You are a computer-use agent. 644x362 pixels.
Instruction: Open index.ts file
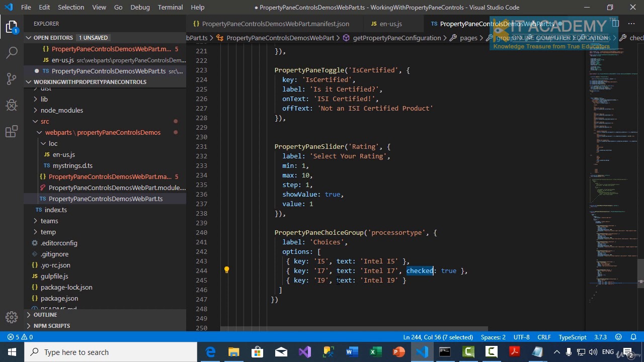coord(55,210)
